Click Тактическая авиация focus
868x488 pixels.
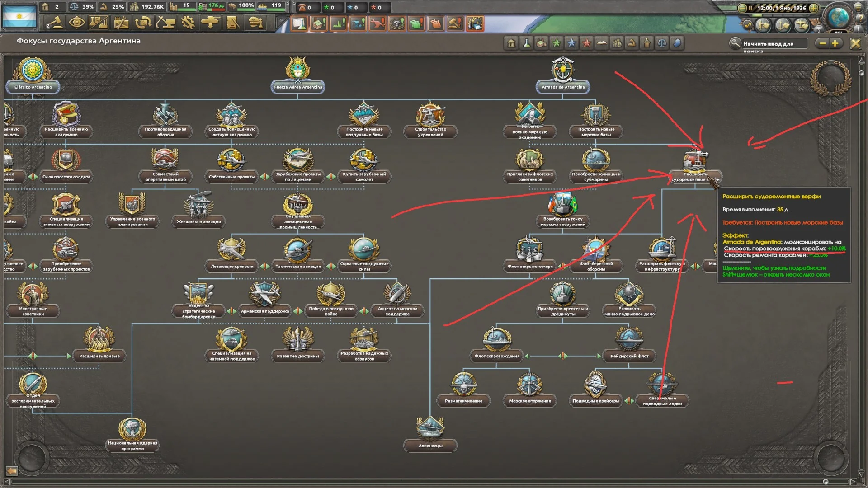(298, 255)
